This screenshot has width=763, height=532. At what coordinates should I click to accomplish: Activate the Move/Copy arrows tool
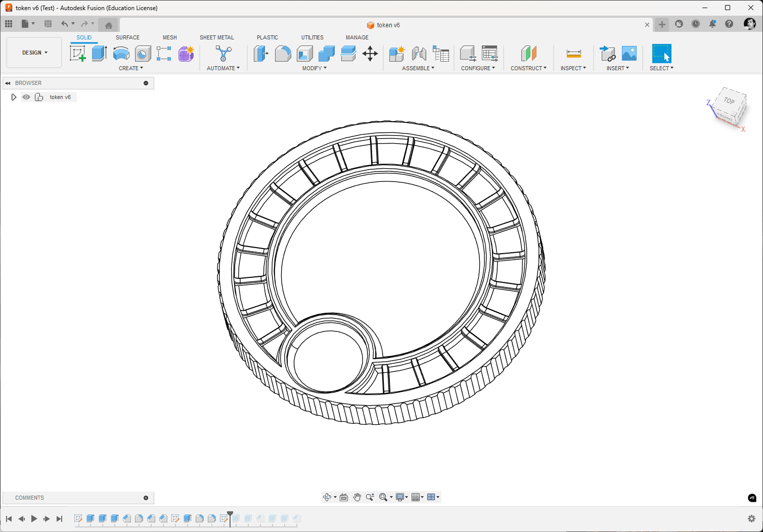click(370, 54)
